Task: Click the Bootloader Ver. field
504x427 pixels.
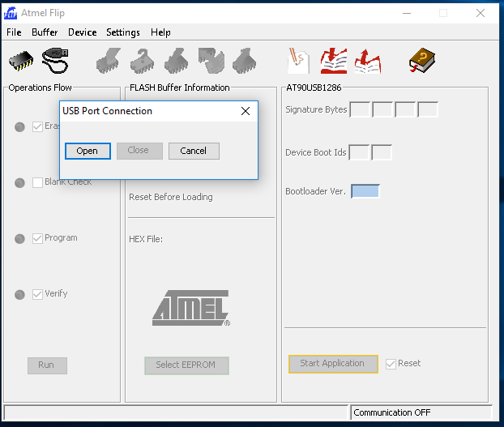Action: [x=365, y=191]
